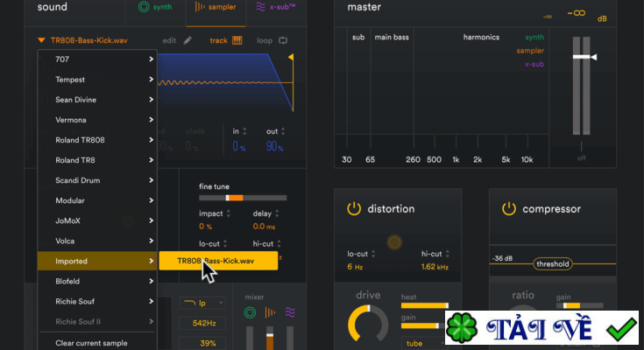Toggle the distortion power button
644x350 pixels.
(x=354, y=208)
